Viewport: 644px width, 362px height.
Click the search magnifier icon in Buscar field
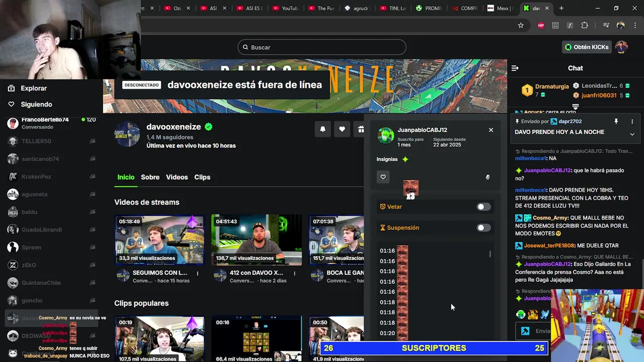click(x=246, y=47)
